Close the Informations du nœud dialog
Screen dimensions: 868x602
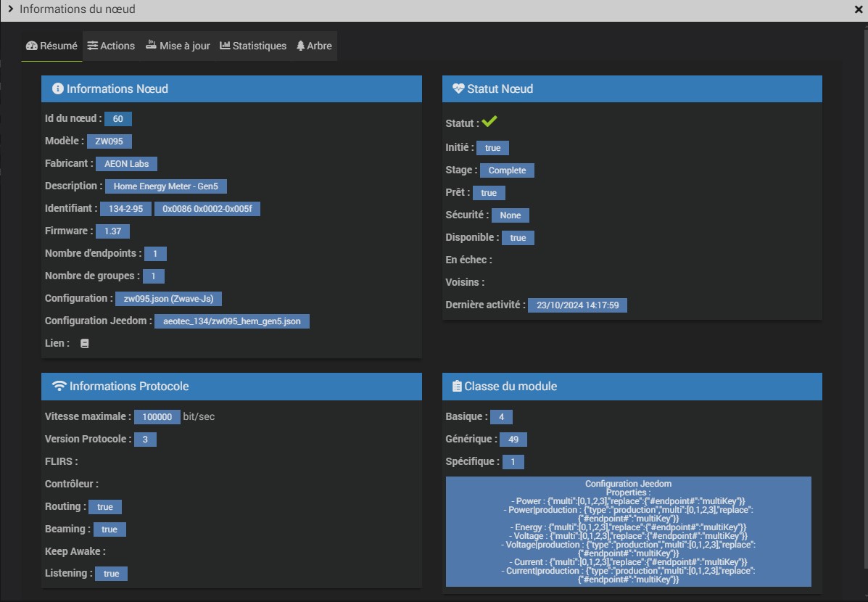click(x=859, y=9)
